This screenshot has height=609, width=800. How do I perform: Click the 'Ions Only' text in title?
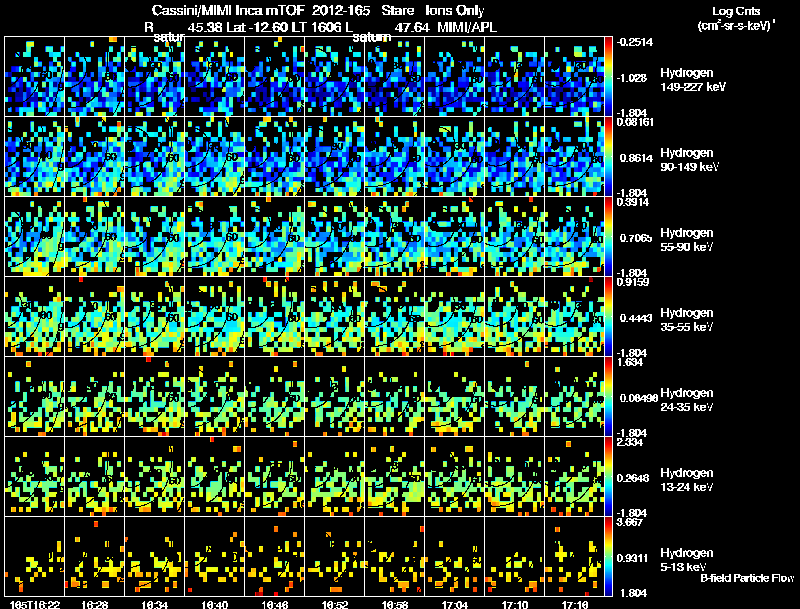coord(455,10)
